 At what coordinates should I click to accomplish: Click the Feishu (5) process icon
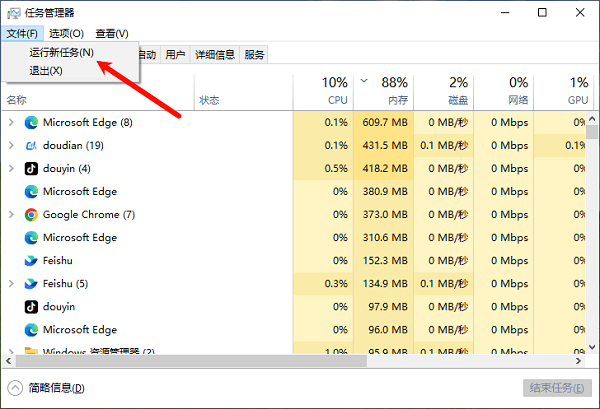click(x=32, y=283)
